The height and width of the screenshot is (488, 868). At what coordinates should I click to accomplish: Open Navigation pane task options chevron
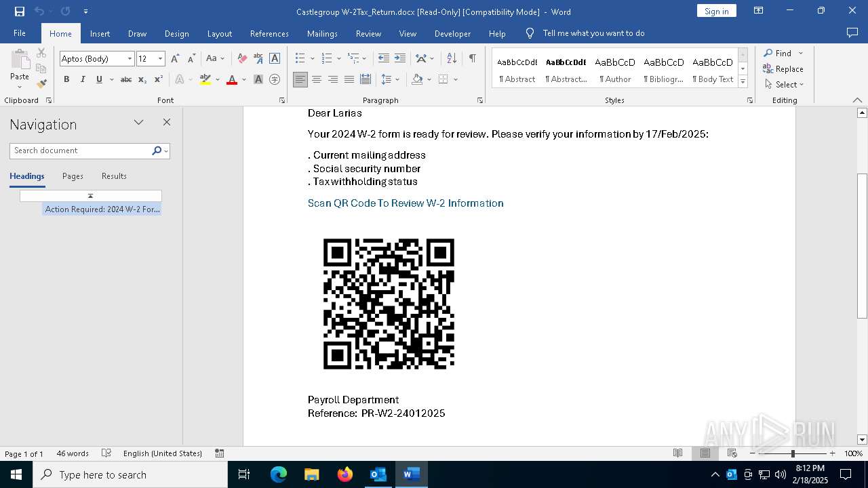coord(139,123)
